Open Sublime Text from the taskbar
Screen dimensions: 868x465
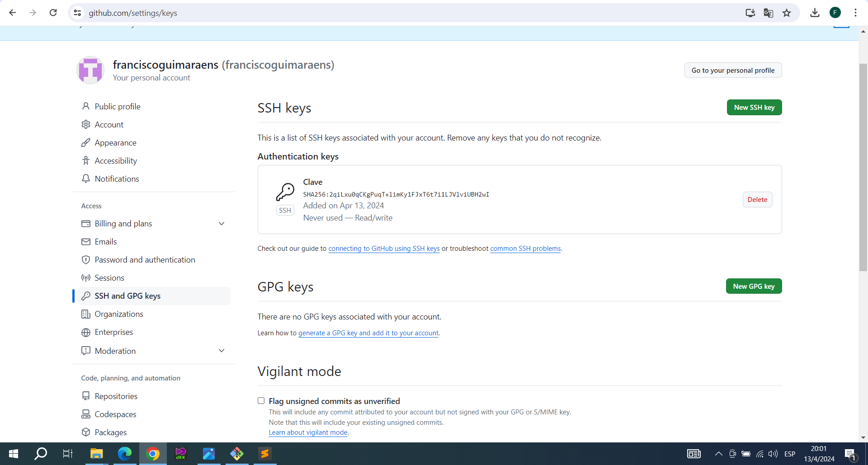click(x=265, y=454)
